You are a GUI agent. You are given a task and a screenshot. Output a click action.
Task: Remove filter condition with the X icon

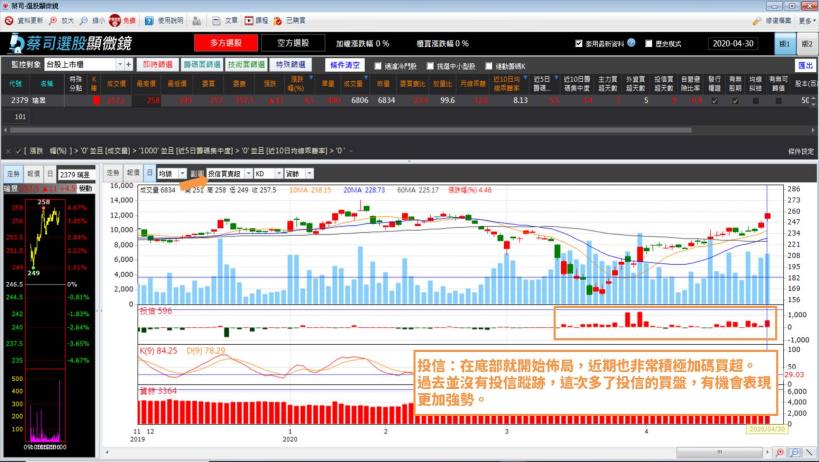8,151
